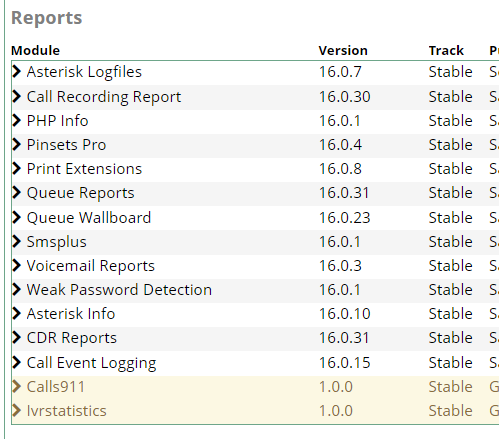This screenshot has width=499, height=439.
Task: Click the chevron beside PHP Info
Action: click(x=16, y=121)
